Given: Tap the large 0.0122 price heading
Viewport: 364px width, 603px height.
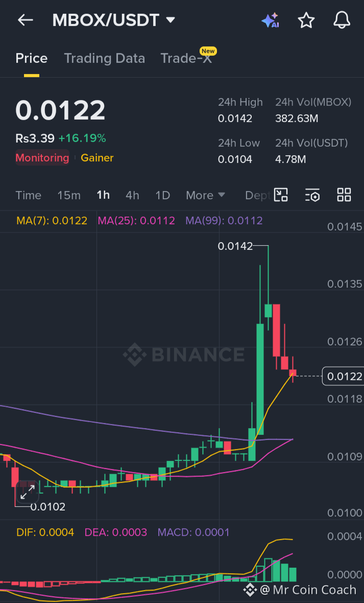Looking at the screenshot, I should click(x=60, y=110).
